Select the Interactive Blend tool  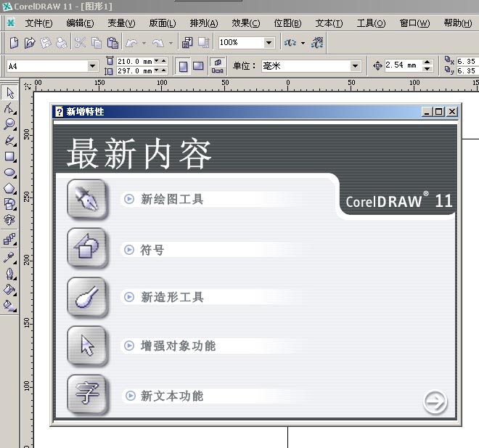(9, 240)
